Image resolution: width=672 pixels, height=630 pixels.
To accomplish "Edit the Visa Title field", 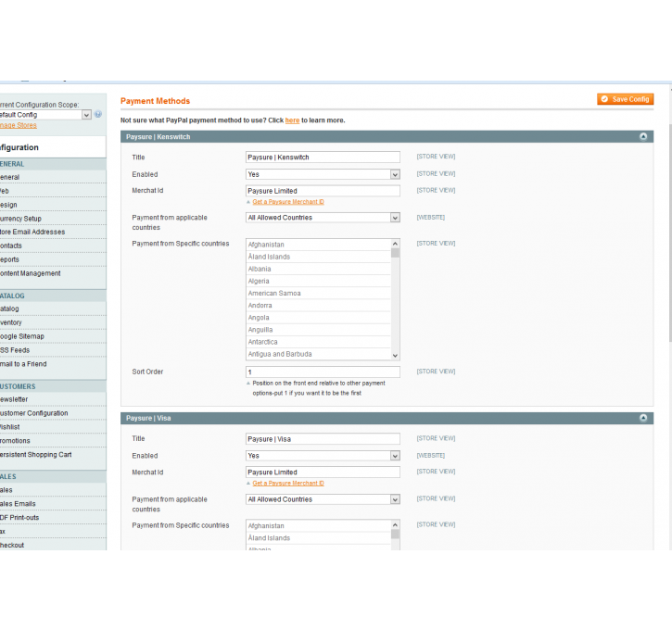I will pos(323,439).
